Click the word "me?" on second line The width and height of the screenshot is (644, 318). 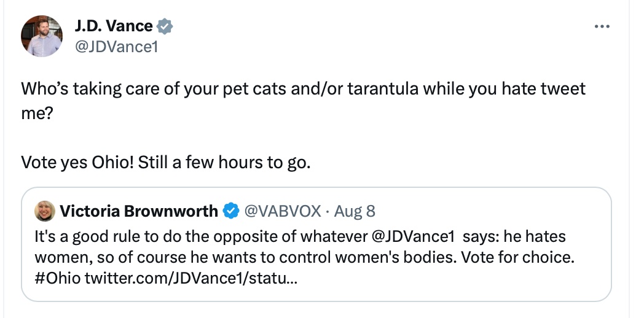[38, 113]
